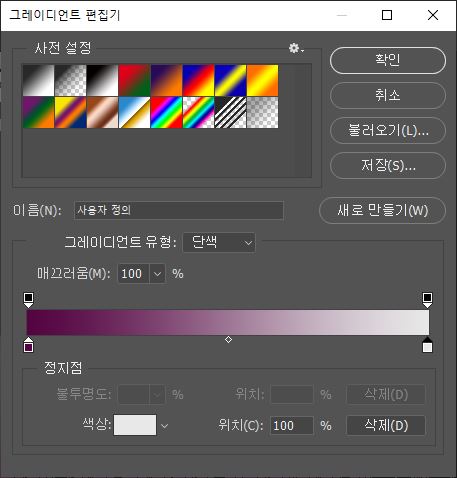Close the 그레이디언트 편집기 dialog

pyautogui.click(x=433, y=15)
